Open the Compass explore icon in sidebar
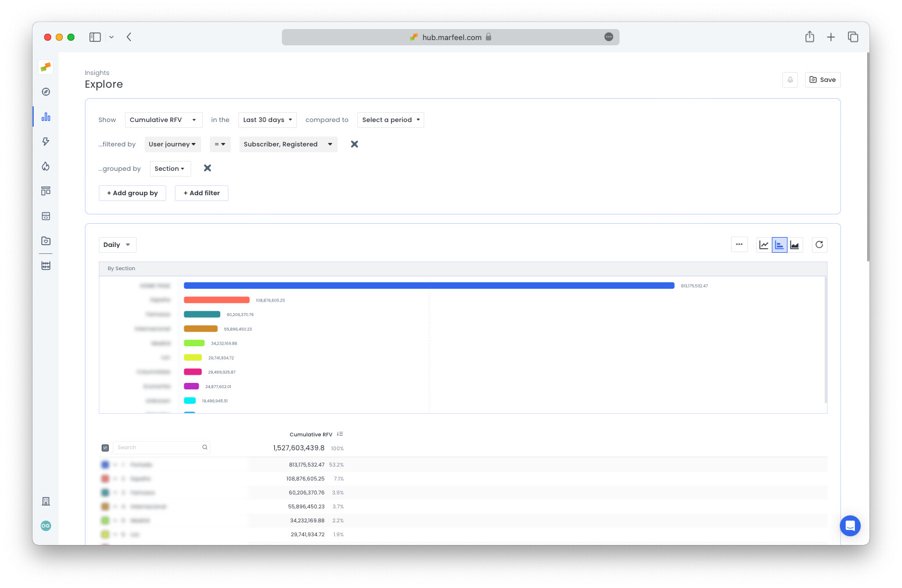 click(45, 91)
